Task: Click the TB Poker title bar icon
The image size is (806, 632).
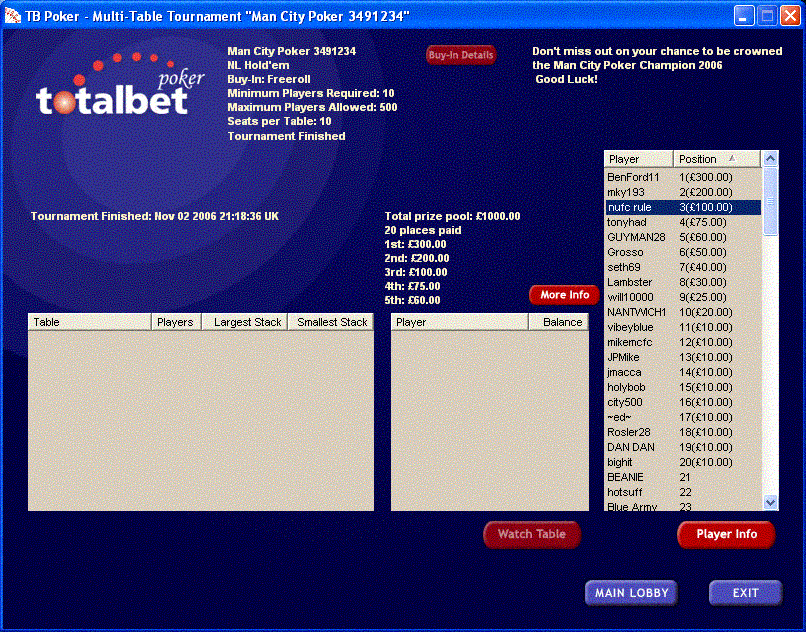Action: [13, 16]
